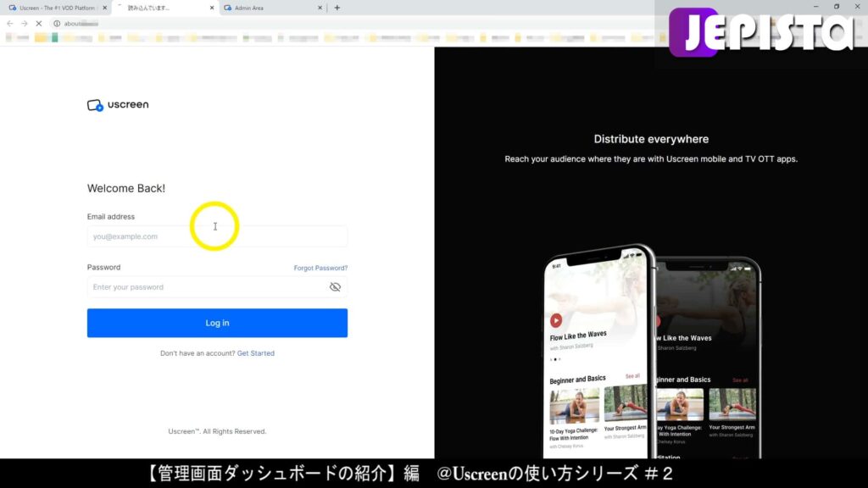This screenshot has height=488, width=868.
Task: Click 'Flow Like the Waves' title on front phone
Action: coord(578,335)
